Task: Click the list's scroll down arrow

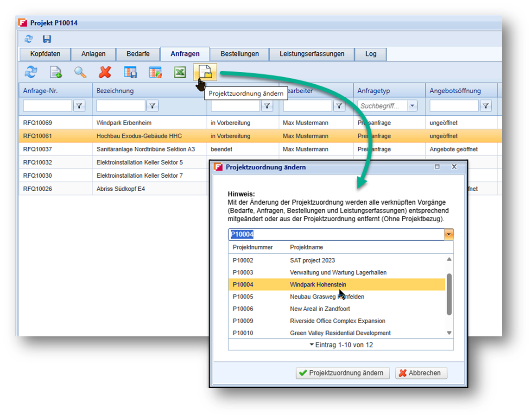Action: point(449,333)
